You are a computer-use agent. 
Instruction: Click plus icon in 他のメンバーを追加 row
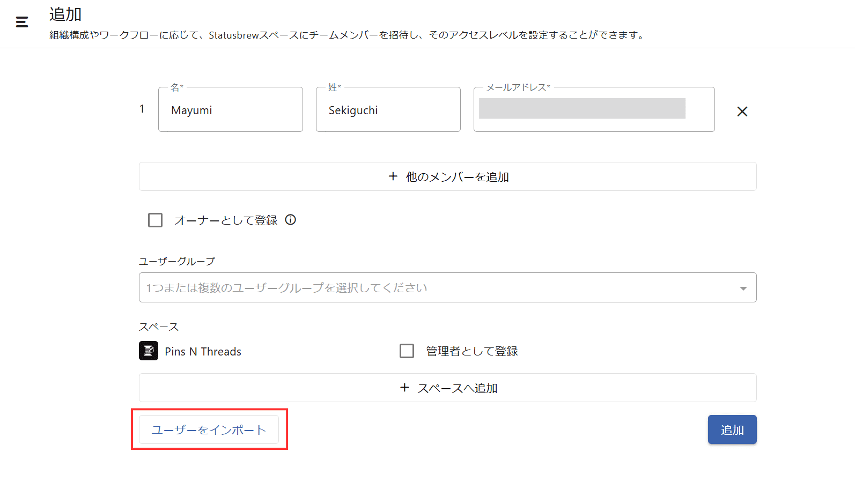click(x=393, y=176)
